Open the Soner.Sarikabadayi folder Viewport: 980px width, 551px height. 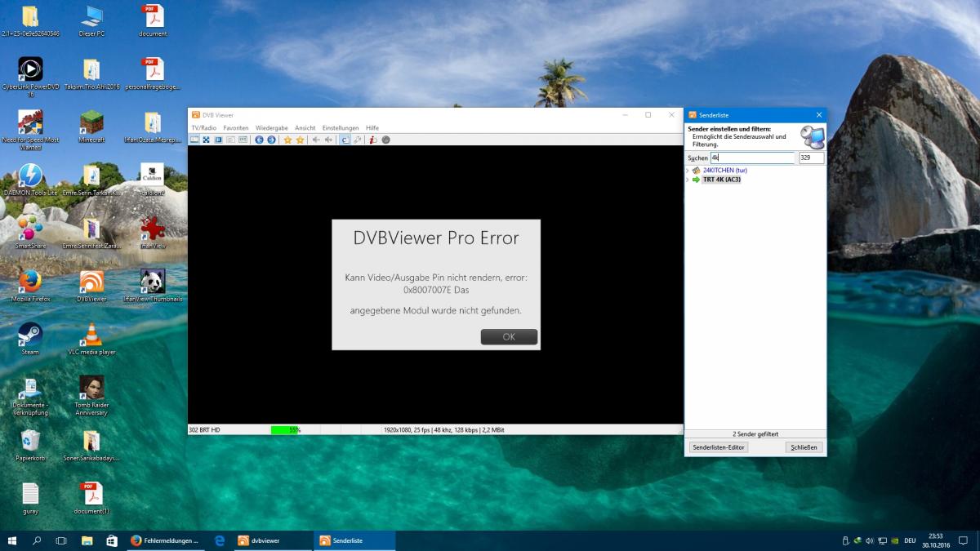click(x=91, y=446)
